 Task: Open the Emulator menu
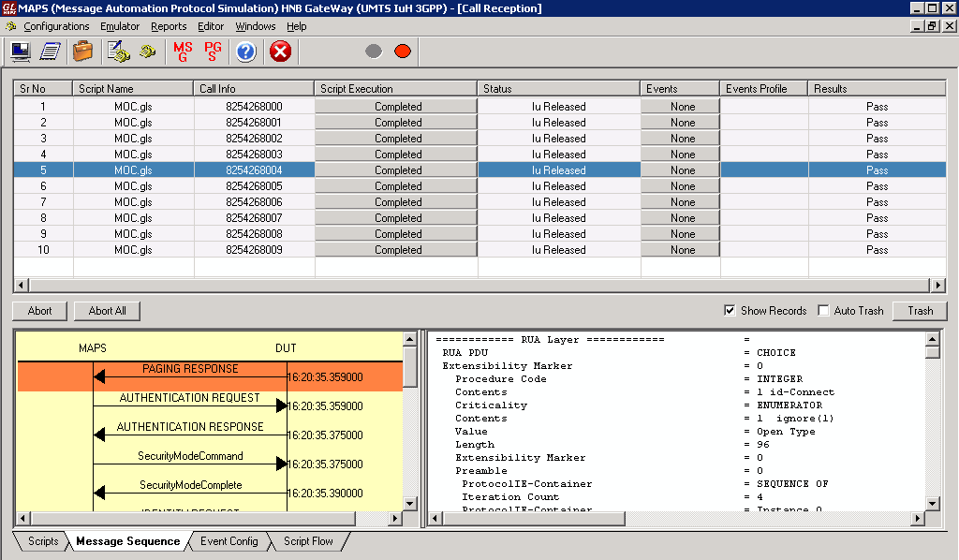120,26
